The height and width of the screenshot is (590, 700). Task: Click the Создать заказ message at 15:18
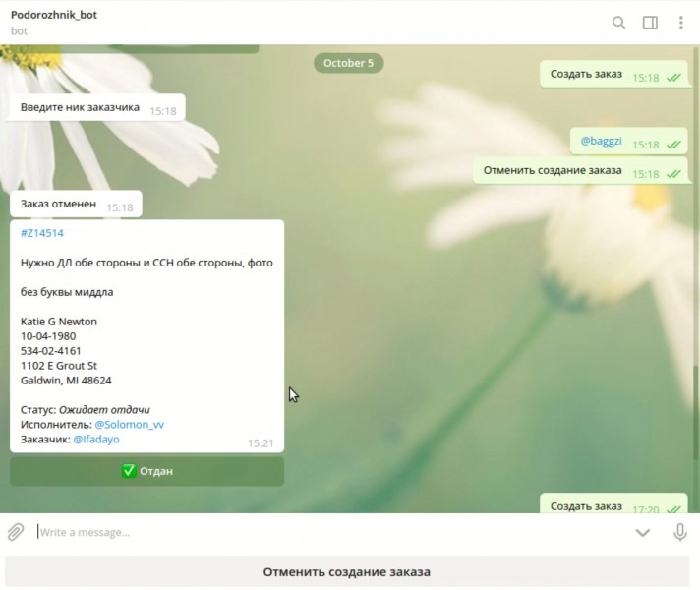click(613, 74)
